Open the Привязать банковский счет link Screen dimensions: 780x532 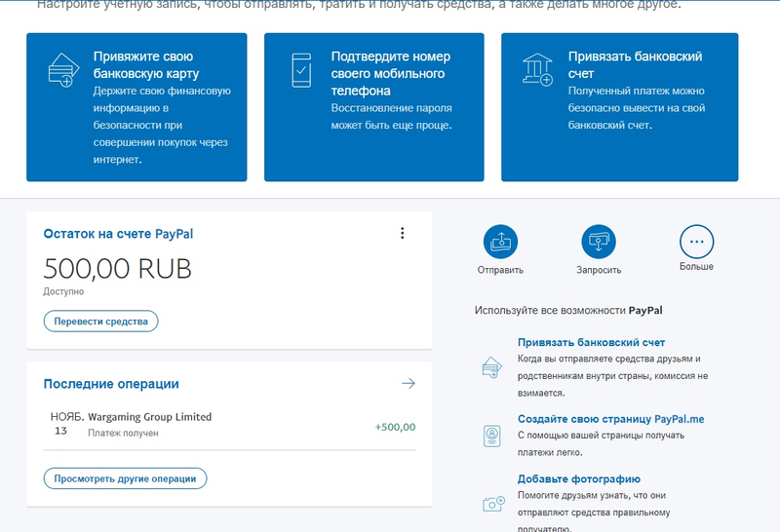click(x=591, y=342)
